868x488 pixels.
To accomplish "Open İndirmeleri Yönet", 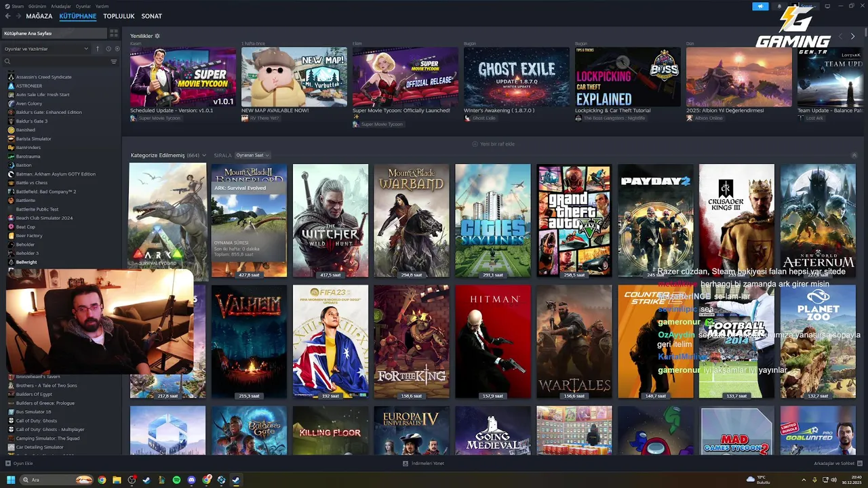I will [x=424, y=464].
